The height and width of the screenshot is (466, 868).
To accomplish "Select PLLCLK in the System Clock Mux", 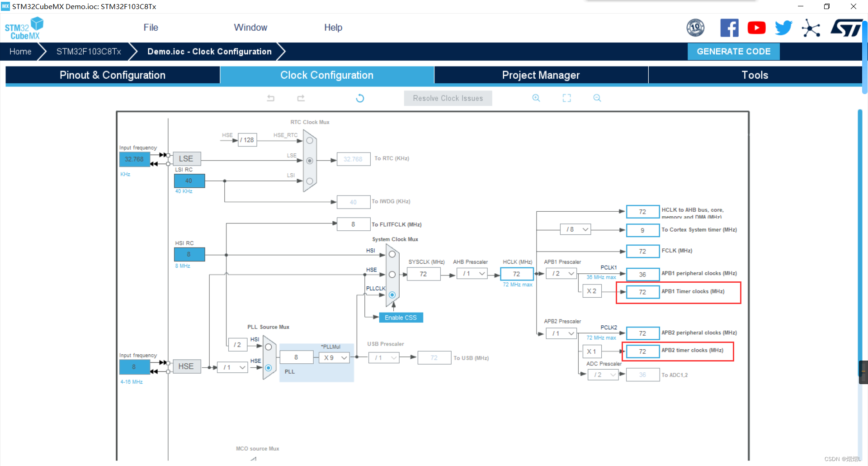I will 392,295.
